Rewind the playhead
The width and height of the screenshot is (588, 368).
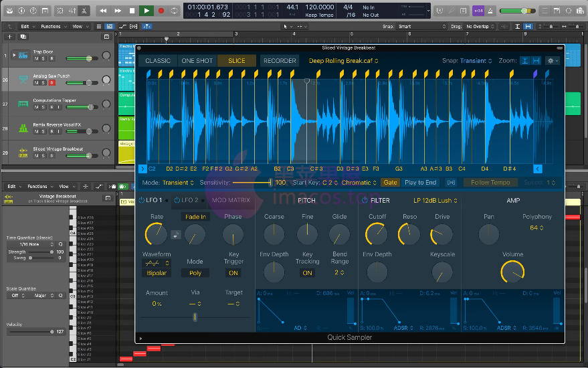[103, 11]
